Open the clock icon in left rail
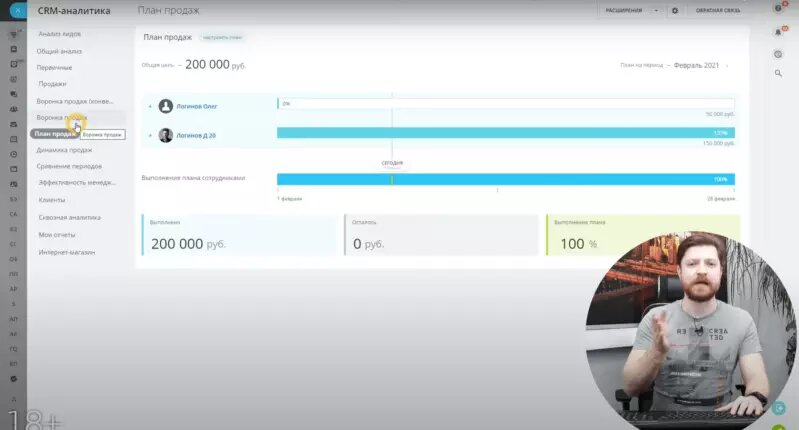799x430 pixels. coord(14,154)
